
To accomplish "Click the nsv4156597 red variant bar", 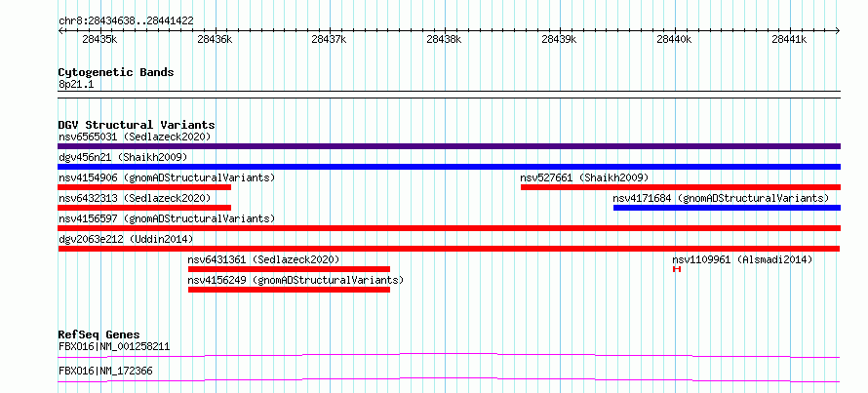I will pos(449,228).
